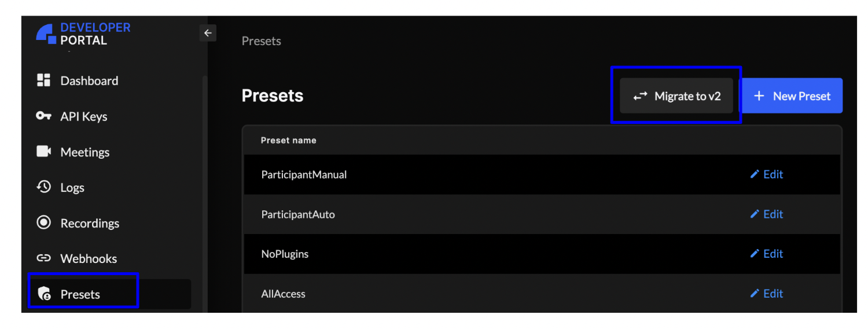Click the Dashboard grid icon

point(43,81)
